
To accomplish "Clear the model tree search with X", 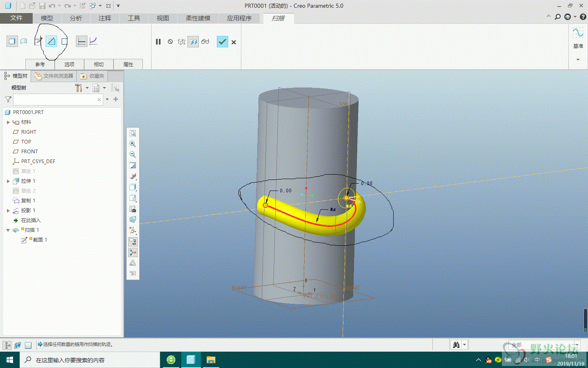I will click(x=99, y=99).
